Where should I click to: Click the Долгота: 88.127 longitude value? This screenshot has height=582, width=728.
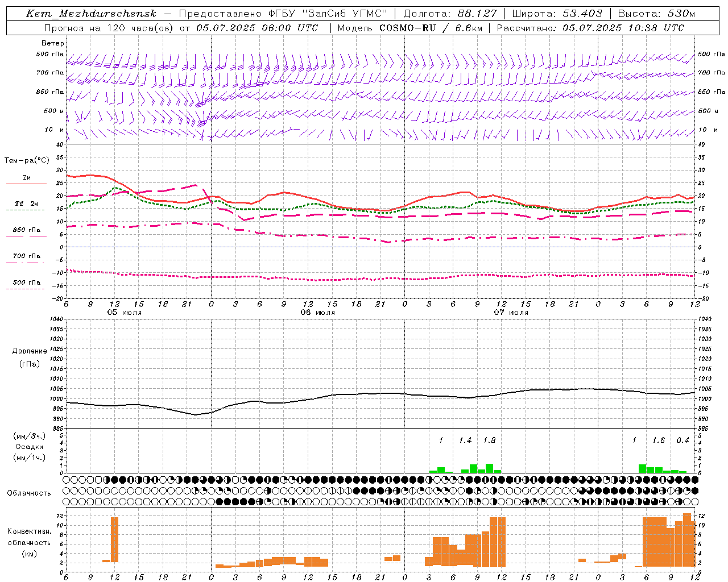click(450, 14)
